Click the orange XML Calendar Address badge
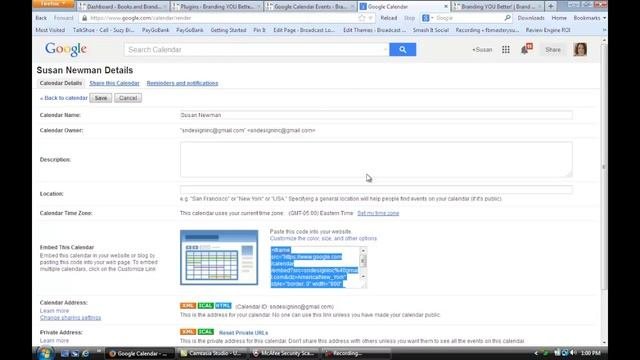 tap(188, 306)
